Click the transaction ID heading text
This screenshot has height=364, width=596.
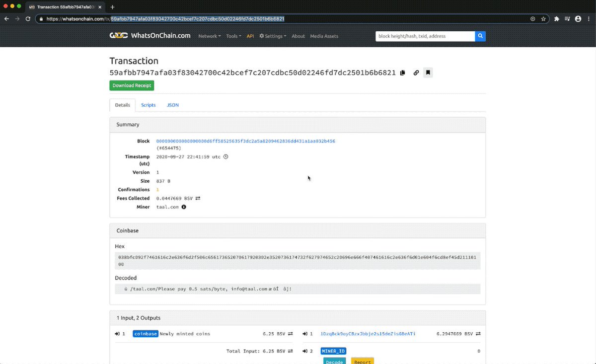coord(252,73)
